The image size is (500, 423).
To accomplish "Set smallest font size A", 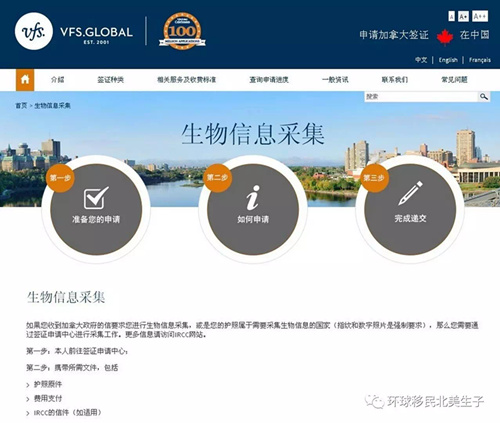I will (x=451, y=16).
